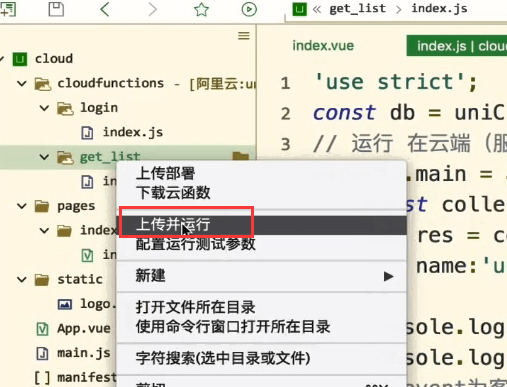Viewport: 507px width, 387px height.
Task: Collapse the index subfolder under pages
Action: tap(44, 230)
